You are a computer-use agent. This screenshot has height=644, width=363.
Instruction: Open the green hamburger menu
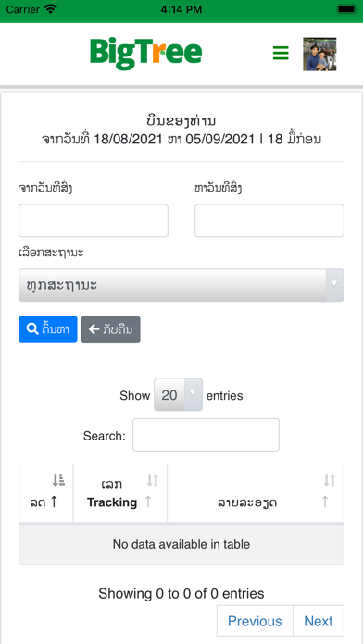coord(281,54)
